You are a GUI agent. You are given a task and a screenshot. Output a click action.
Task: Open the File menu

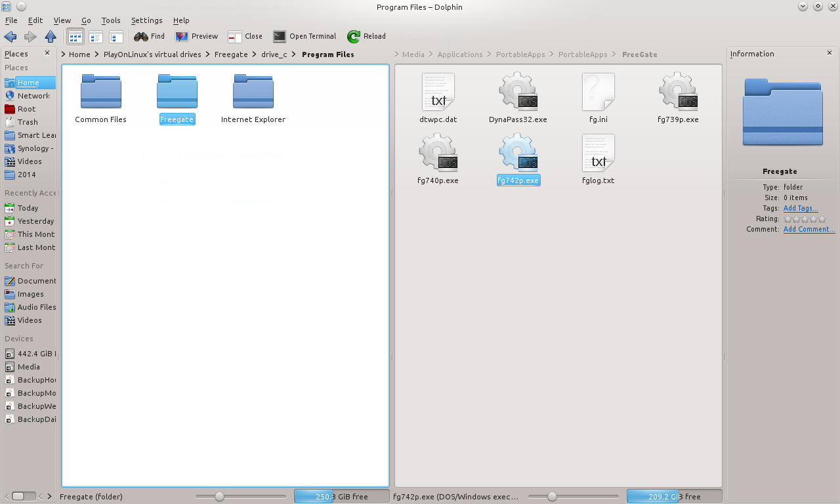pyautogui.click(x=11, y=20)
